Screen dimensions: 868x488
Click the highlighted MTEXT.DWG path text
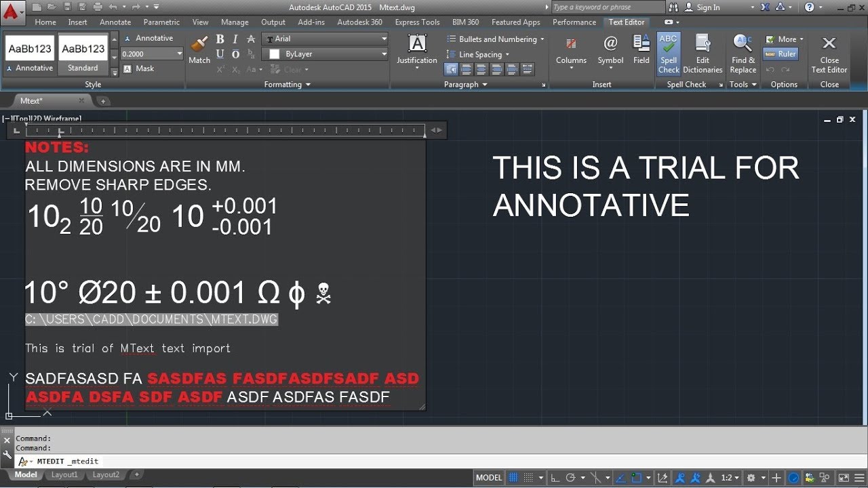point(152,319)
